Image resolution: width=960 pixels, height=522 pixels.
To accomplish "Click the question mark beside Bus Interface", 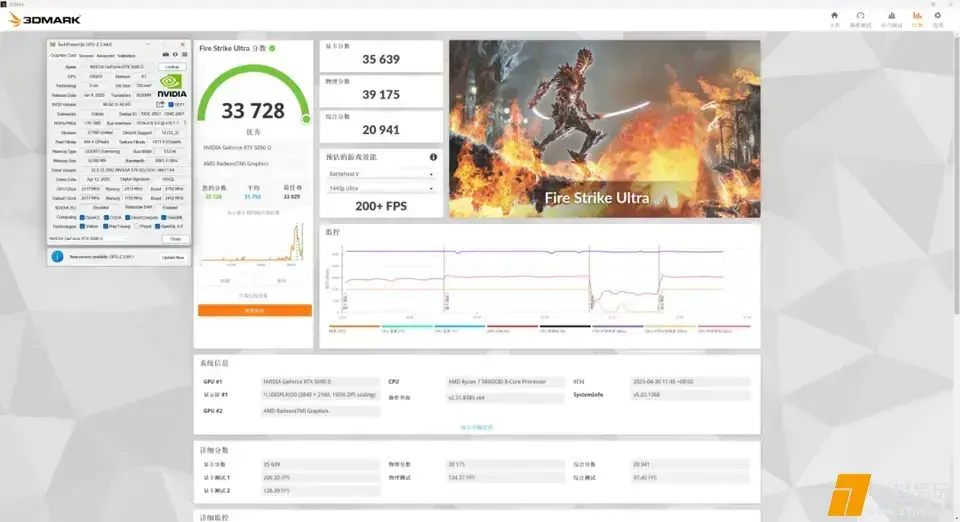I will [185, 123].
